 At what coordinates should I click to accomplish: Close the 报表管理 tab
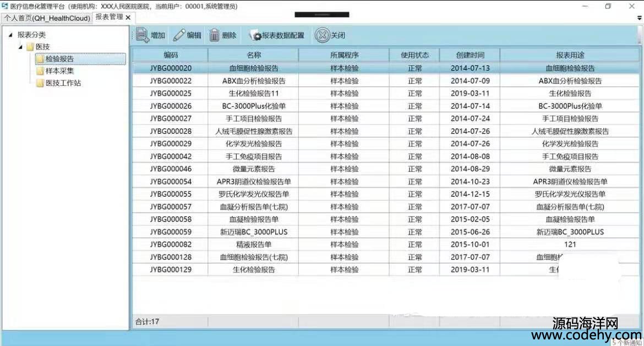(x=128, y=18)
